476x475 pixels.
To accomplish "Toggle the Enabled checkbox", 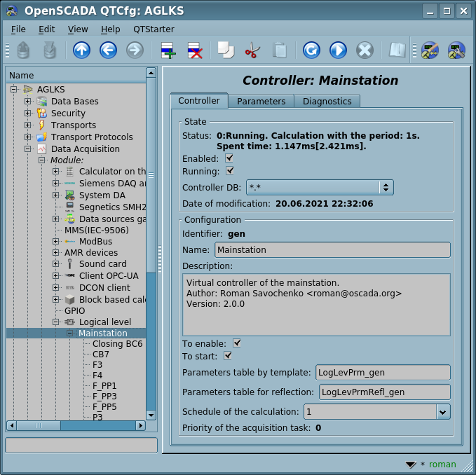I will 229,158.
